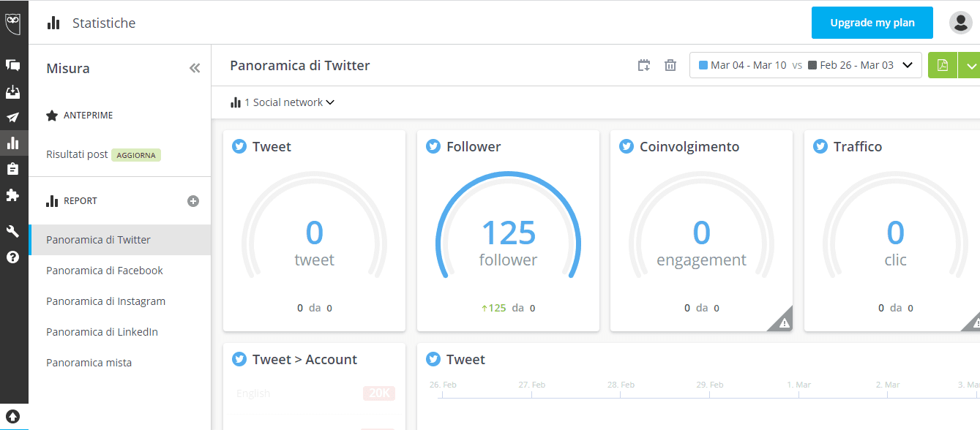This screenshot has width=980, height=430.
Task: Click the Twitter icon on the Traffico card
Action: 820,146
